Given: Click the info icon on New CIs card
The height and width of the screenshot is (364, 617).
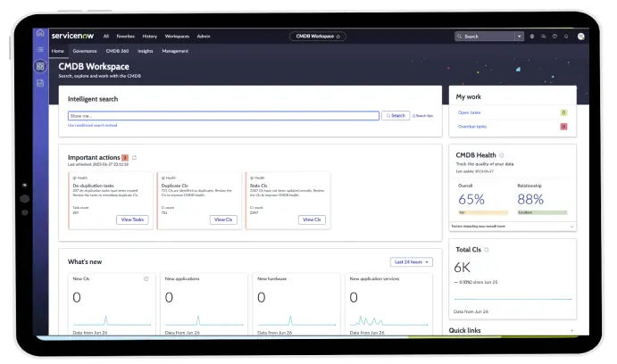Looking at the screenshot, I should (x=146, y=278).
